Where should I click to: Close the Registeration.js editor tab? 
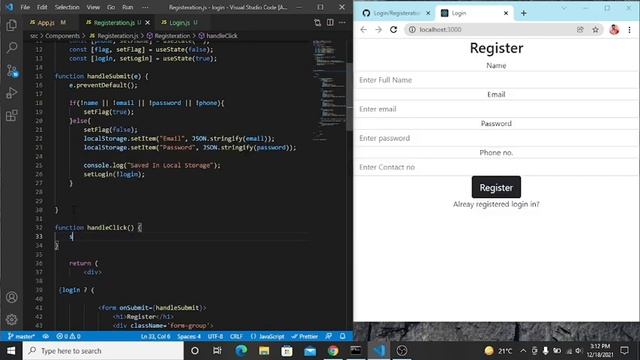click(147, 22)
